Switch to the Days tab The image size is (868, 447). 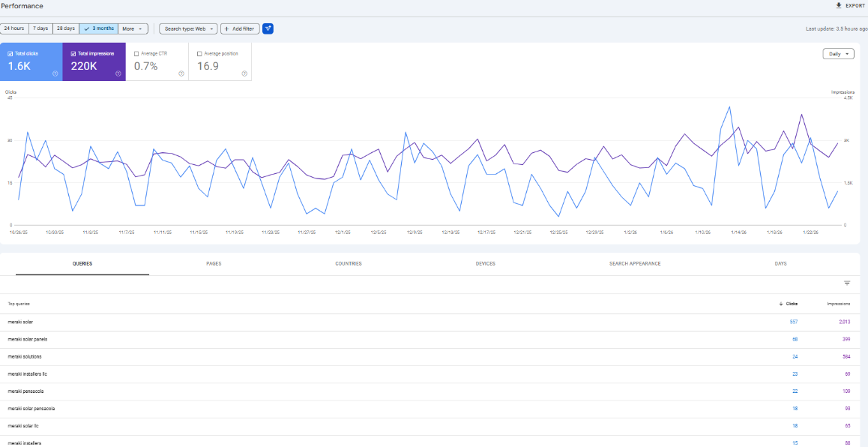click(x=780, y=264)
